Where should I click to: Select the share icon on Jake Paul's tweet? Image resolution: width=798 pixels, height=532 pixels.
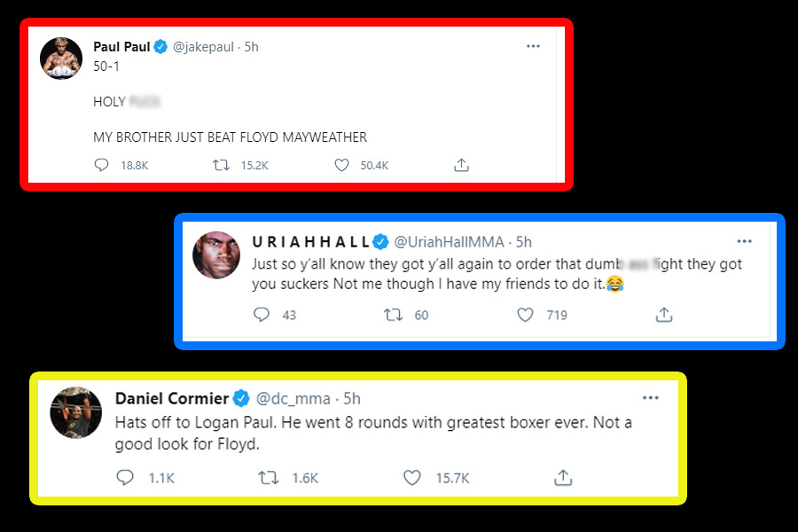[x=461, y=164]
